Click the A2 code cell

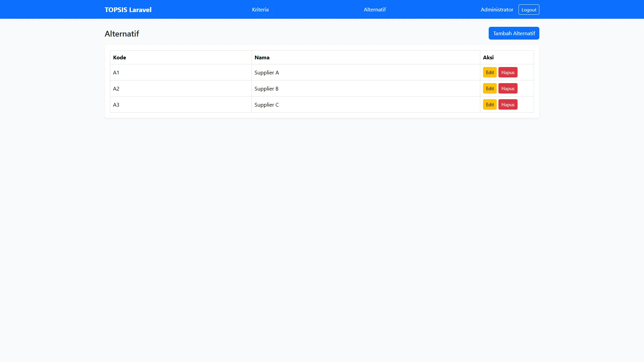[x=181, y=88]
